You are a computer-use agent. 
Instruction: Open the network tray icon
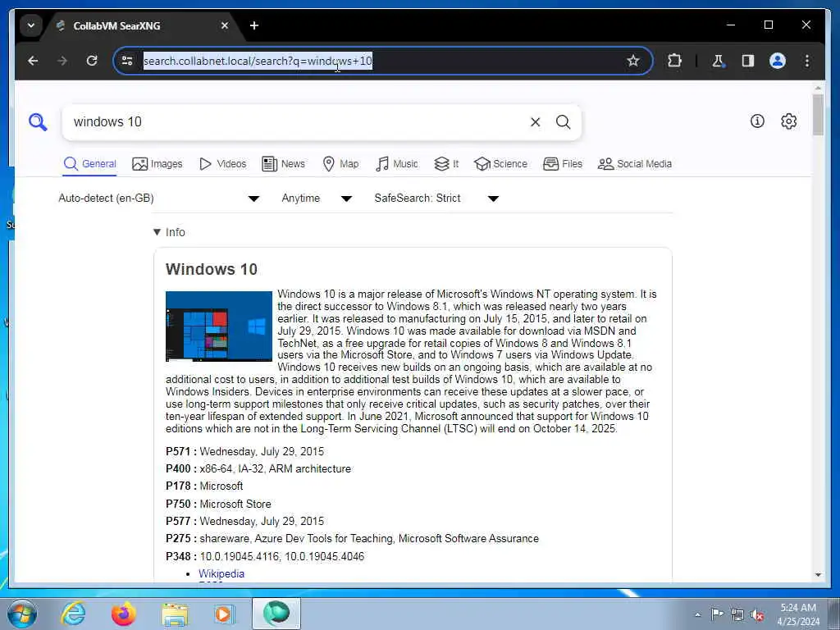(737, 614)
